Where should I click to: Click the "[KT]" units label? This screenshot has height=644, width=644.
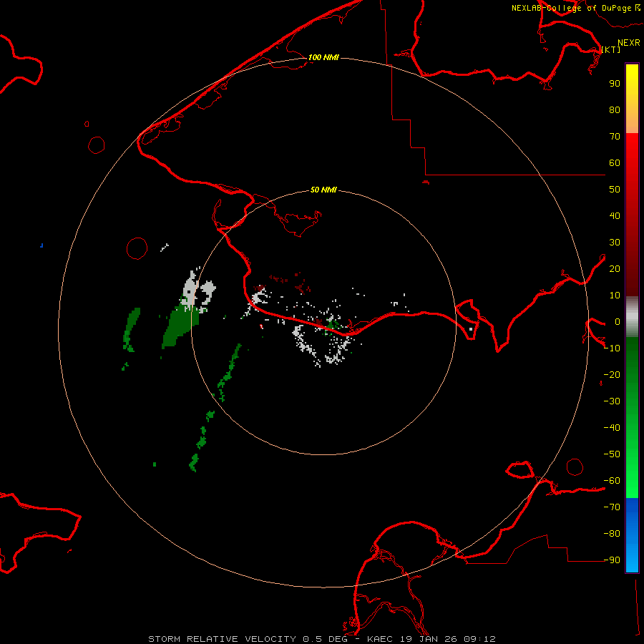(611, 49)
